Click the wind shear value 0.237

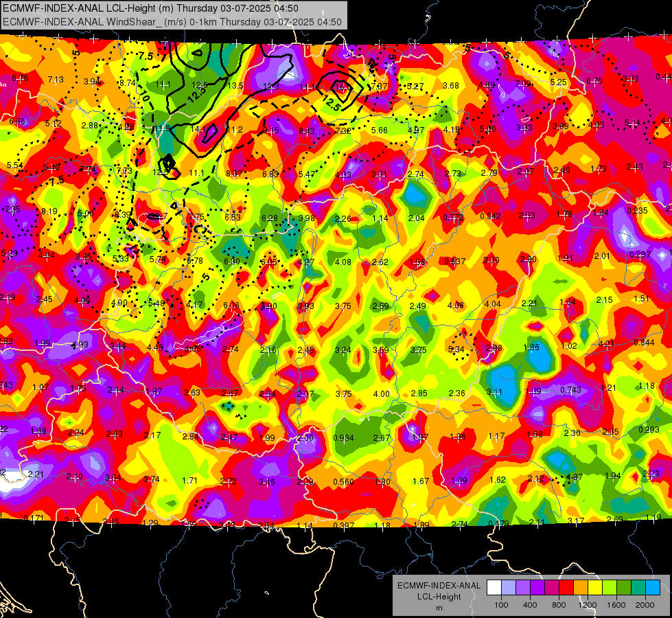point(640,254)
